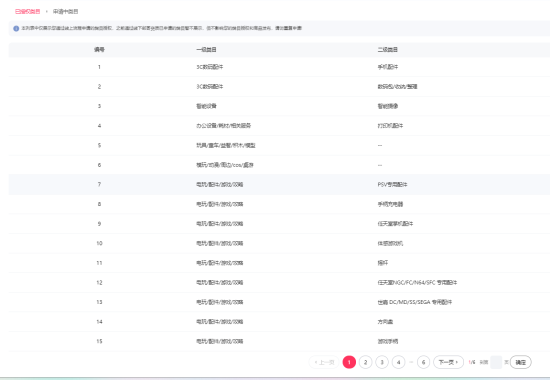This screenshot has height=380, width=550.
Task: Select row 13 first-level category cell
Action: click(220, 302)
